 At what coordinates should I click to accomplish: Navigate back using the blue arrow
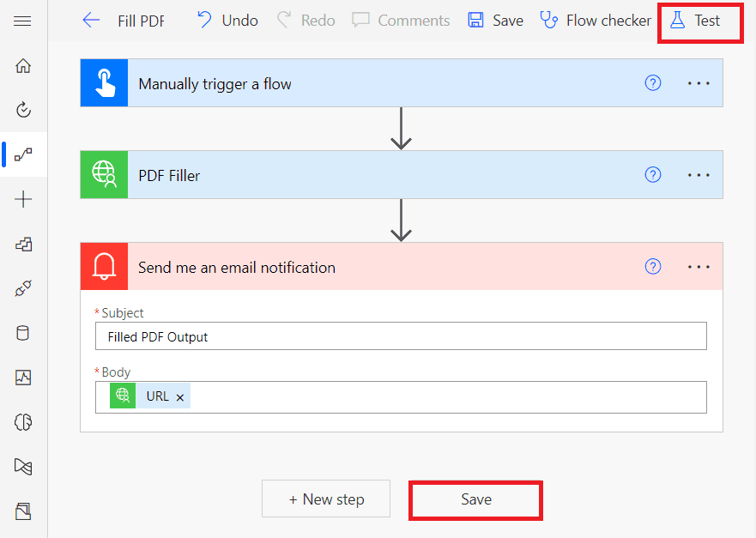(x=91, y=21)
